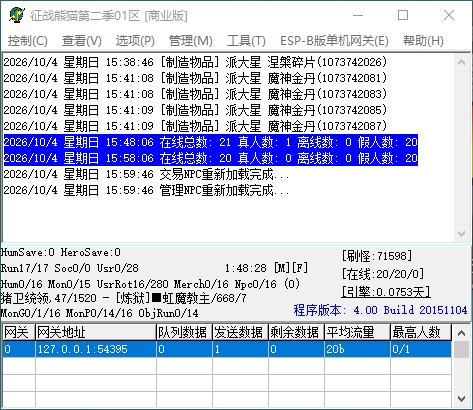Open the 工具(T) menu
Screen dimensions: 473x410
pos(246,41)
